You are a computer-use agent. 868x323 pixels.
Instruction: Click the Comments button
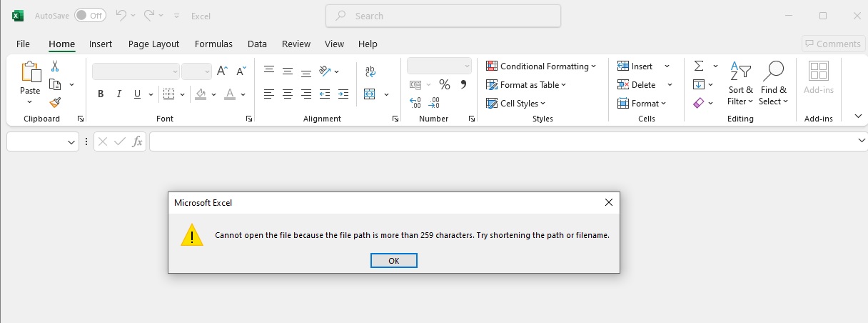(x=832, y=44)
